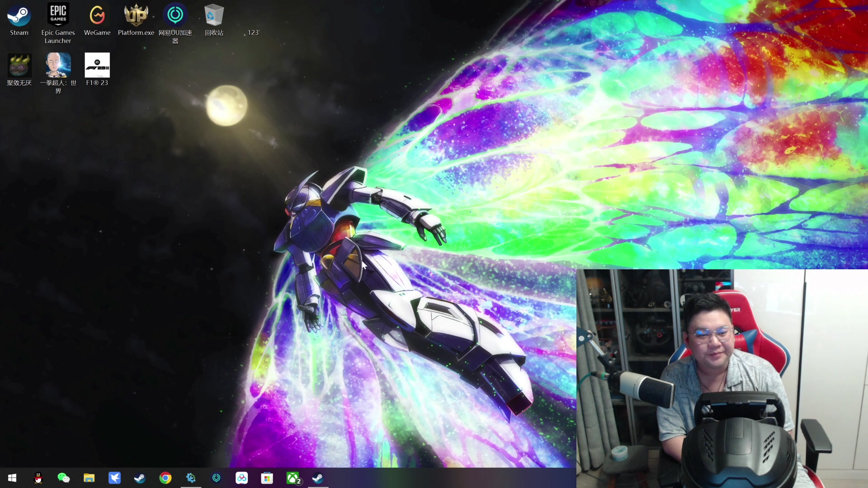This screenshot has width=868, height=488.
Task: Select the Epic Games Launcher shortcut
Action: (x=58, y=23)
